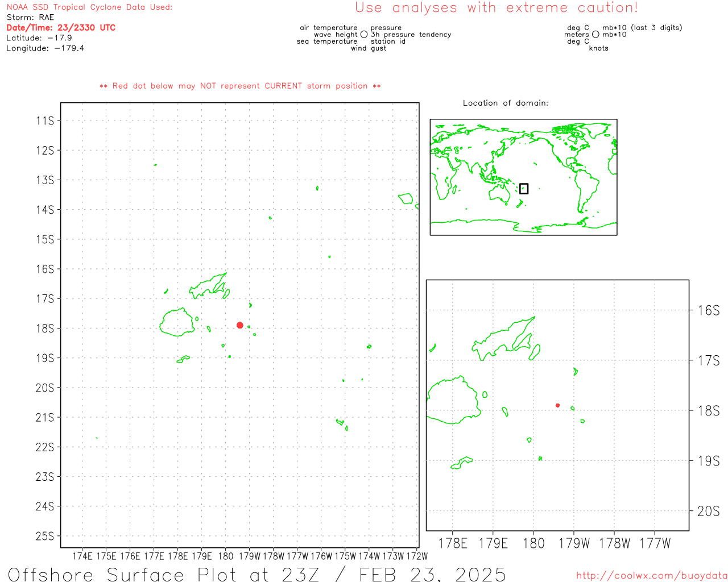
Task: Click the '20S' label on inset map
Action: pyautogui.click(x=709, y=512)
